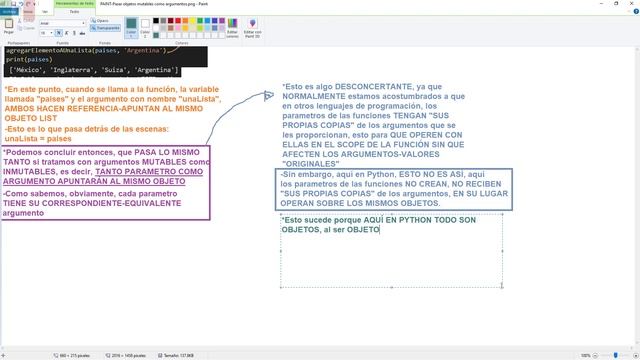Click inside the active text box after 'al ser OBJETO'
The height and width of the screenshot is (360, 640).
pyautogui.click(x=380, y=230)
